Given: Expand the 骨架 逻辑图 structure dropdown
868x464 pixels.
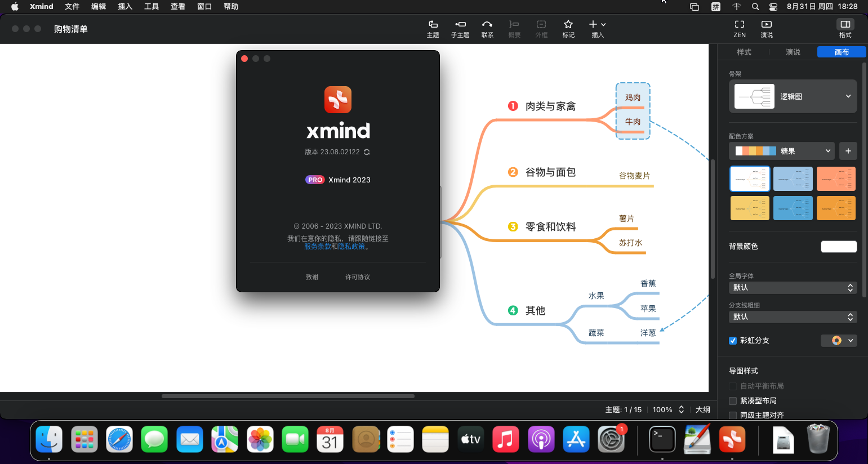Looking at the screenshot, I should [793, 96].
